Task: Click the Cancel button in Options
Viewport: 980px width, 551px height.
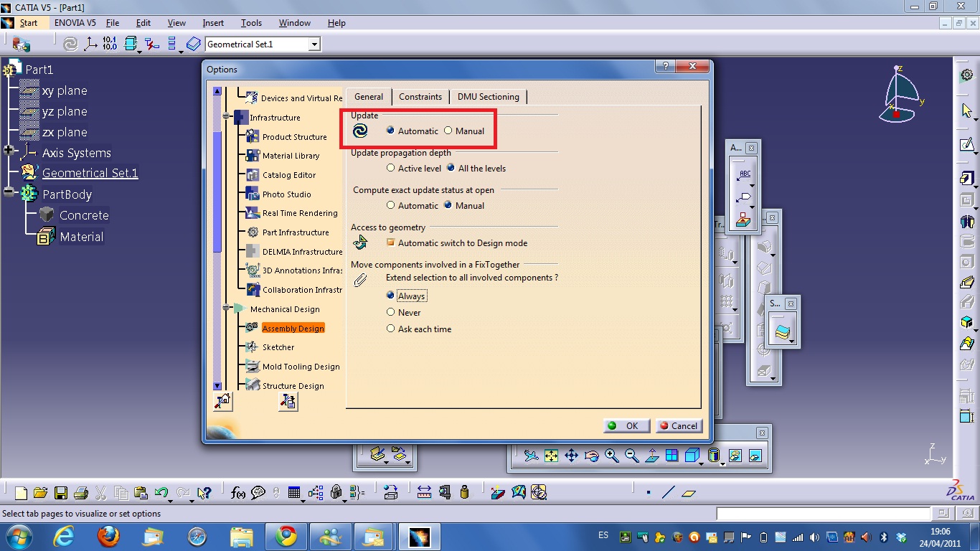Action: (679, 425)
